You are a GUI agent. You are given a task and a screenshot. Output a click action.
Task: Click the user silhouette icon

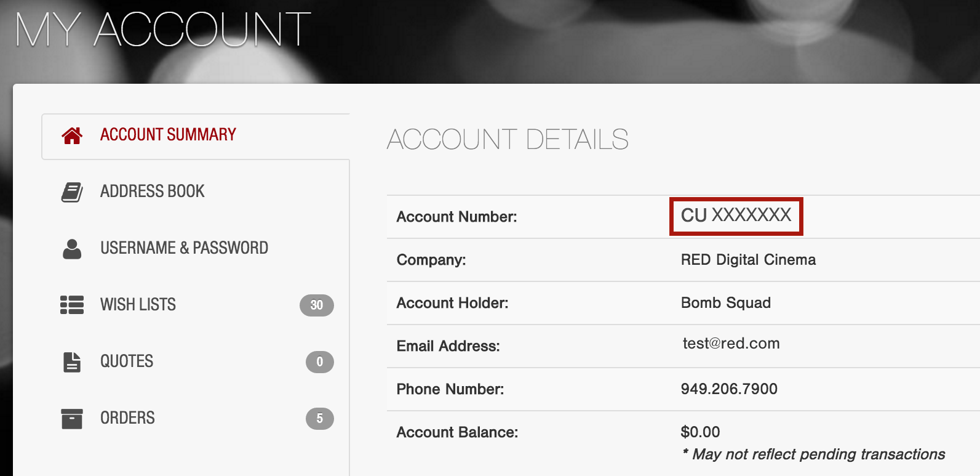72,249
